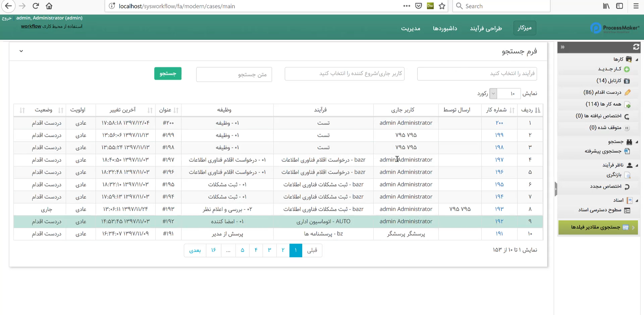Collapse the اسناد tree section
The width and height of the screenshot is (644, 315).
[x=637, y=201]
